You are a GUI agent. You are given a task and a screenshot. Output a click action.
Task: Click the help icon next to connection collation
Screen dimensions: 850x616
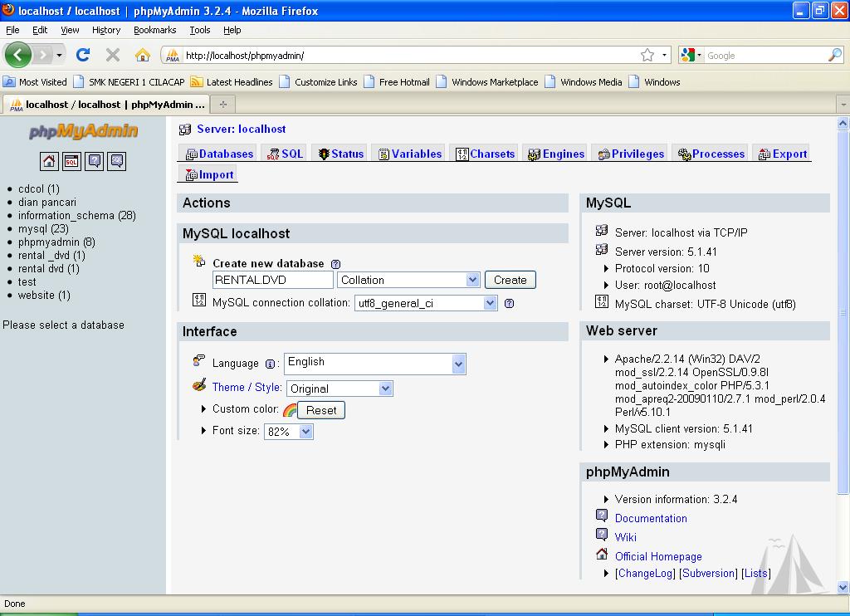(509, 303)
